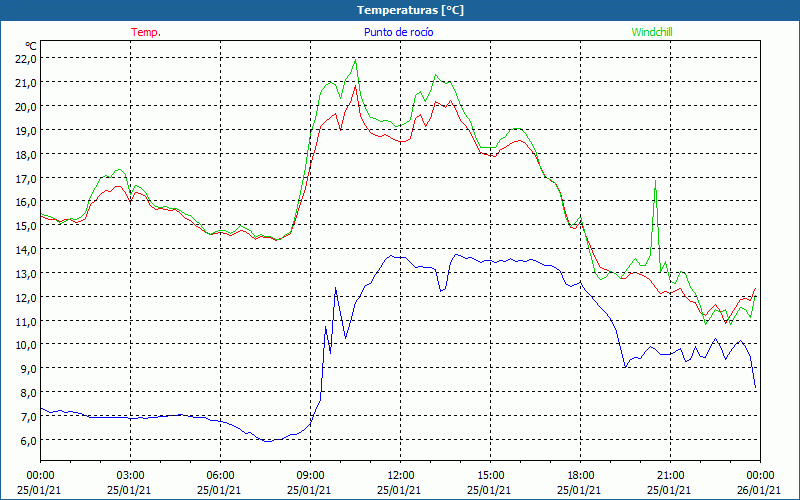The width and height of the screenshot is (800, 500).
Task: Click the 6,0 y-axis value
Action: pos(29,440)
